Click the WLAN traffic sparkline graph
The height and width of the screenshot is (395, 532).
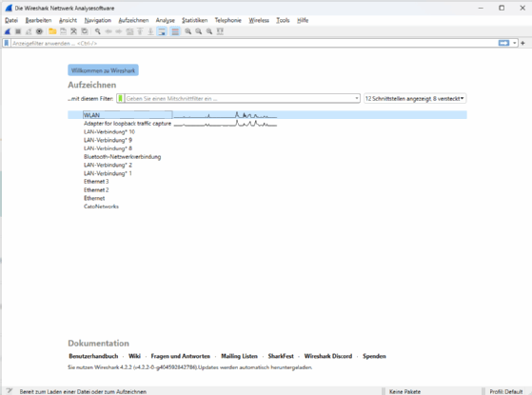[226, 115]
